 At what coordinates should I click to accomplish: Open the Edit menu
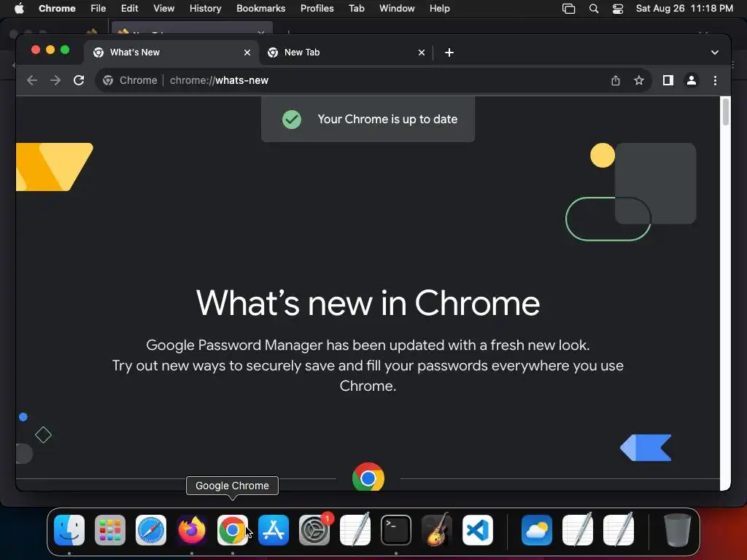(x=130, y=9)
